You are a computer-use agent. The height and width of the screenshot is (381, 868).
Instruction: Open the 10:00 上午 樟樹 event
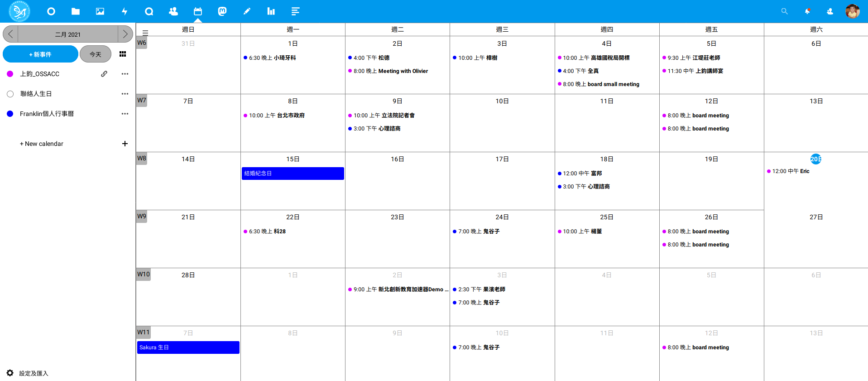point(475,58)
